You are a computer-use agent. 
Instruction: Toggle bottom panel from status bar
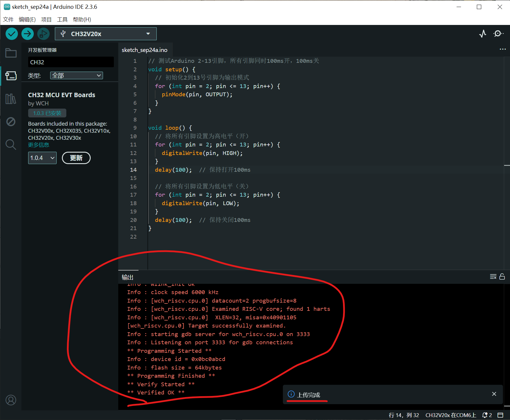(x=501, y=415)
